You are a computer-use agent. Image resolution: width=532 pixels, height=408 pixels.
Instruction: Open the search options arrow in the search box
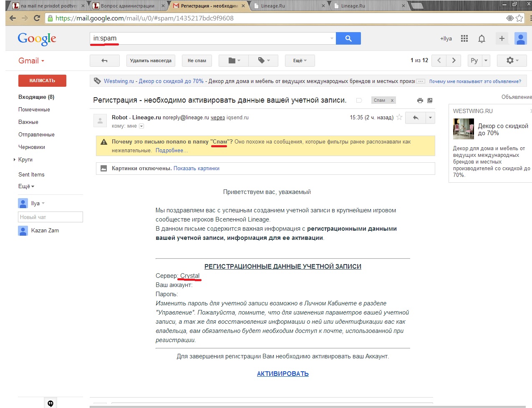pyautogui.click(x=332, y=38)
